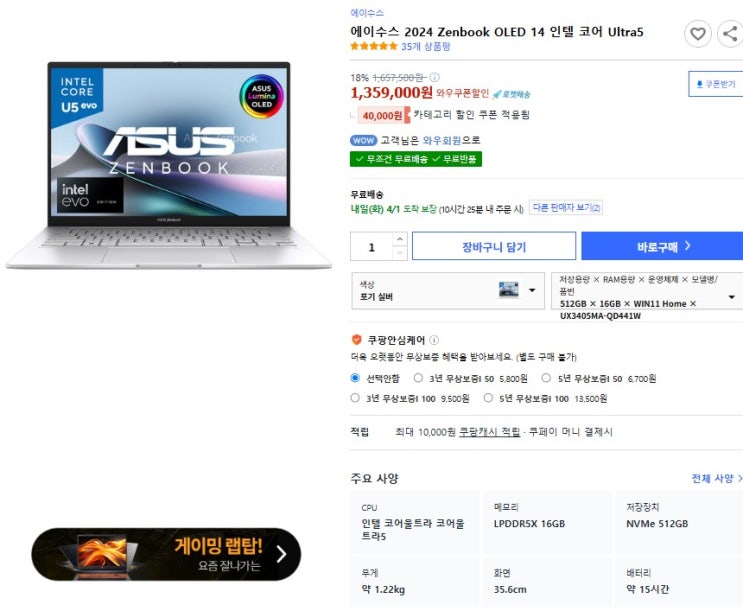The height and width of the screenshot is (611, 743).
Task: Click the info icon beside original price
Action: [434, 77]
